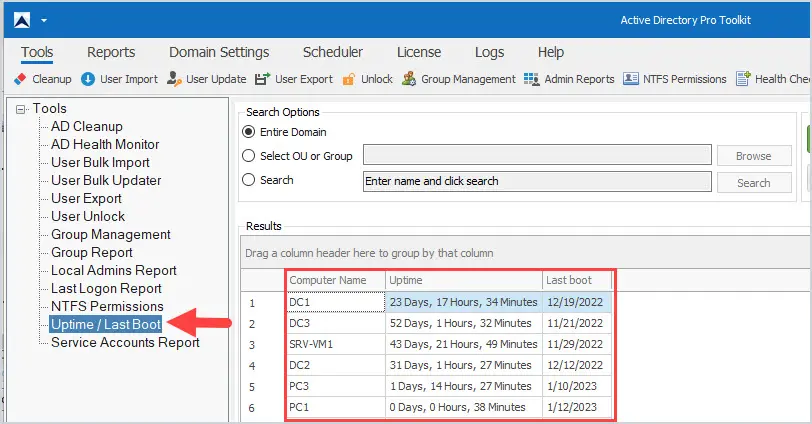Click the Search button

754,183
